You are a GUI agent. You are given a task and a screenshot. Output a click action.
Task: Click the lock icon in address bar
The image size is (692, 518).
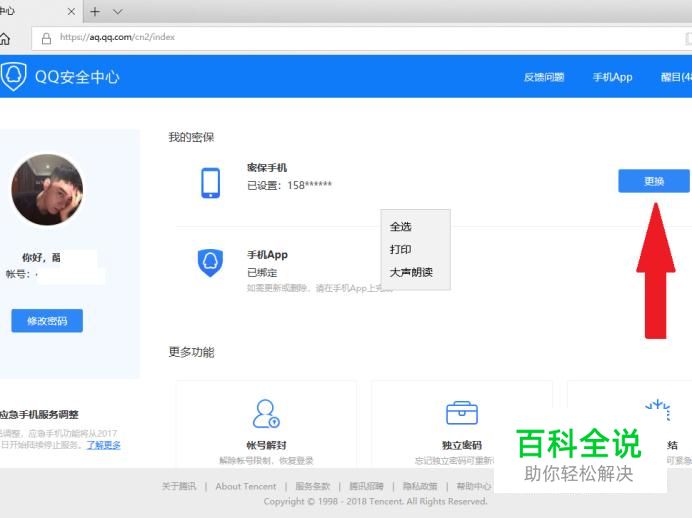tap(46, 38)
